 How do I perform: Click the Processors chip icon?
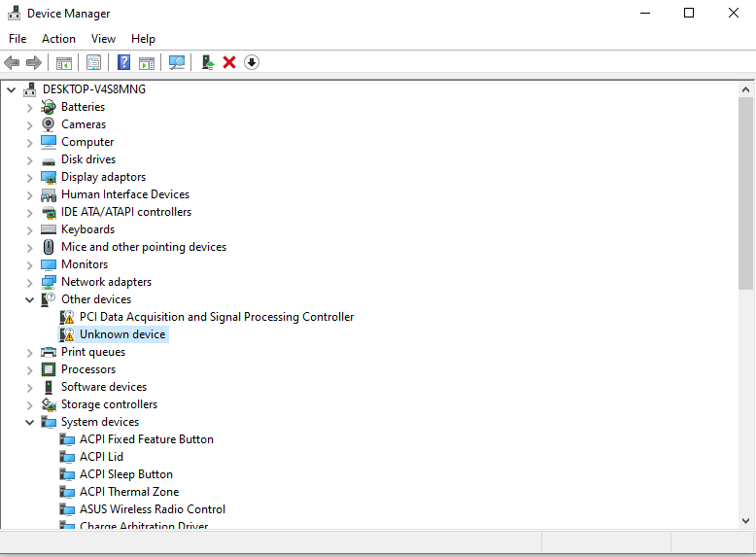[x=49, y=369]
